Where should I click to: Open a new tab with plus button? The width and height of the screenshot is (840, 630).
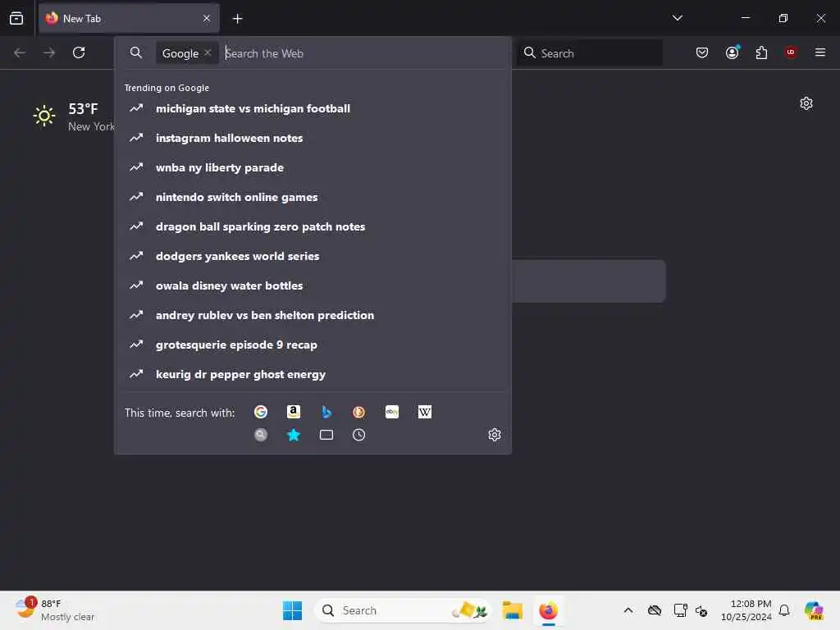point(237,19)
